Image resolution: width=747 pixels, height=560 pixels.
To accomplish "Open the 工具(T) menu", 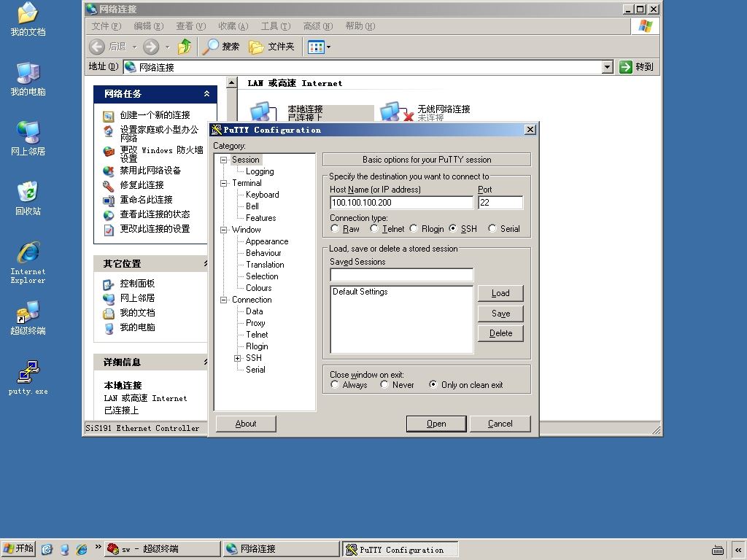I will (275, 26).
